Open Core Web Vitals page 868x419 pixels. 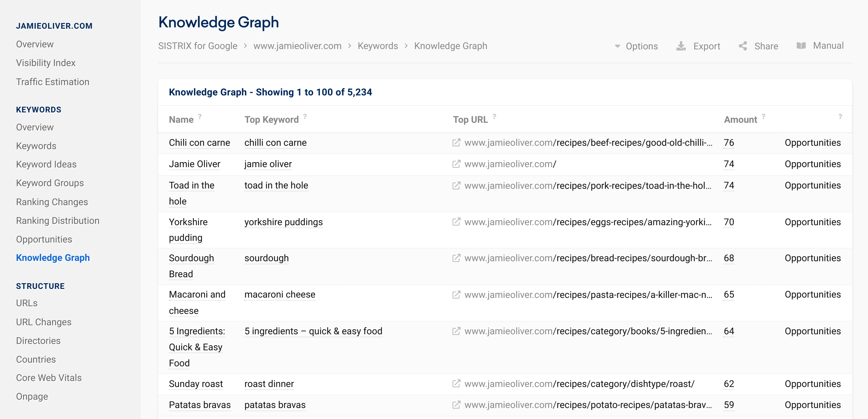pos(49,378)
